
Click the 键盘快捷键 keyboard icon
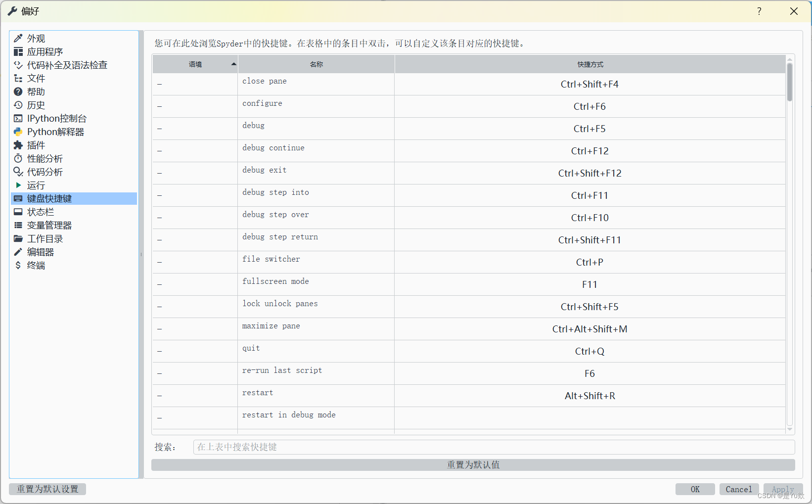point(18,198)
